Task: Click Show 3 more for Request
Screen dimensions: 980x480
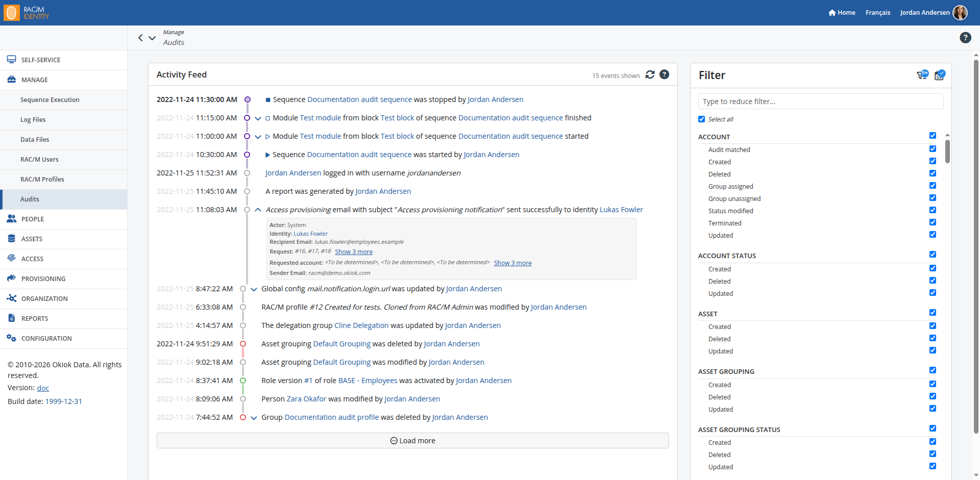Action: click(354, 251)
